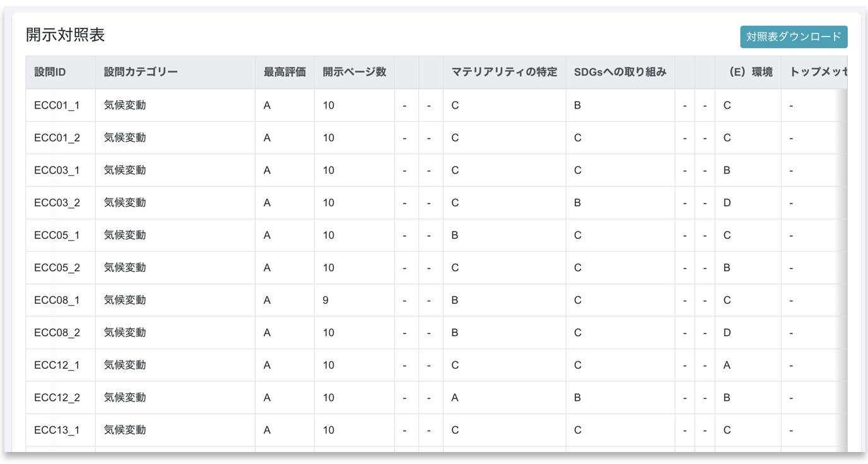The height and width of the screenshot is (464, 868).
Task: Select the ECC05_1 question ID cell
Action: [57, 235]
